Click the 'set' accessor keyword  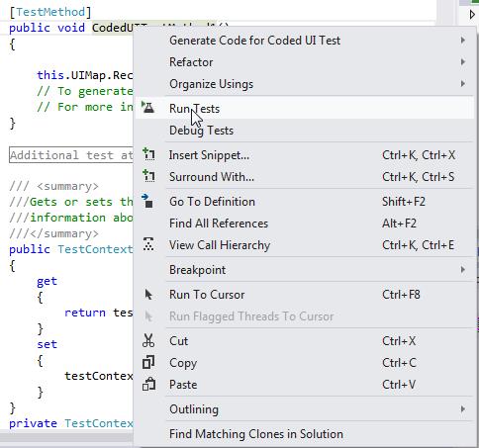click(47, 344)
